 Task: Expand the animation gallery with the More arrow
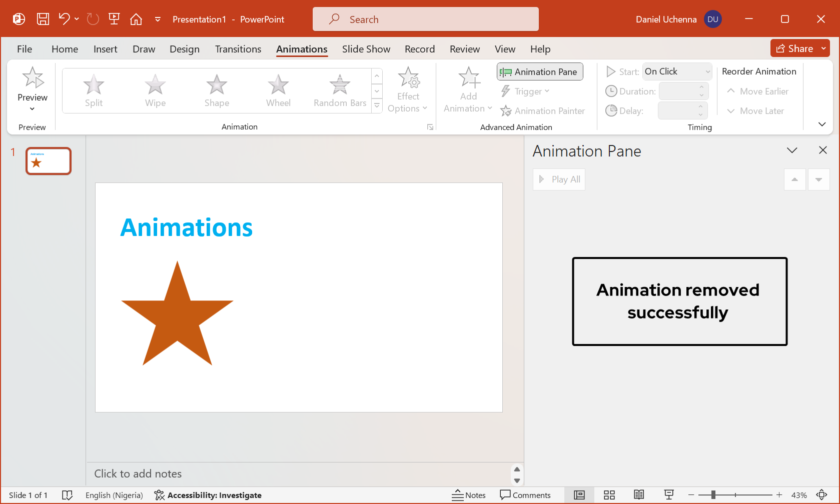point(377,105)
